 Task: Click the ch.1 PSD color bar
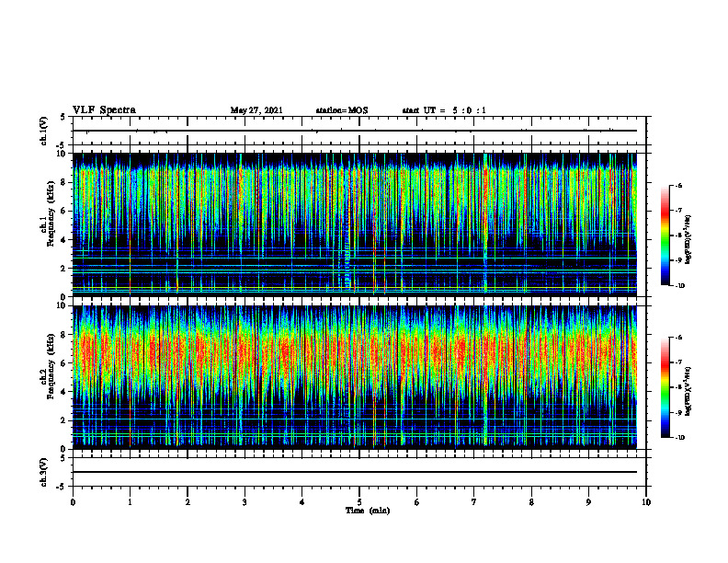click(665, 236)
